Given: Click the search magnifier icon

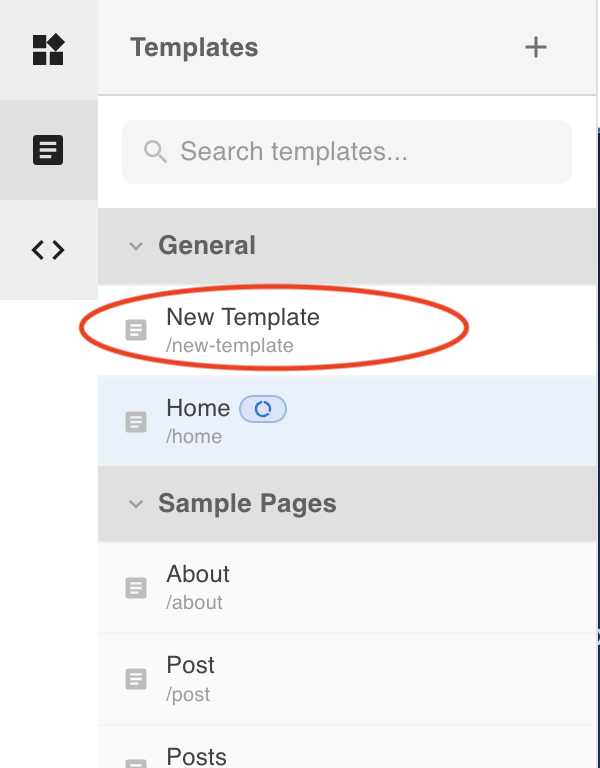Looking at the screenshot, I should click(x=155, y=152).
